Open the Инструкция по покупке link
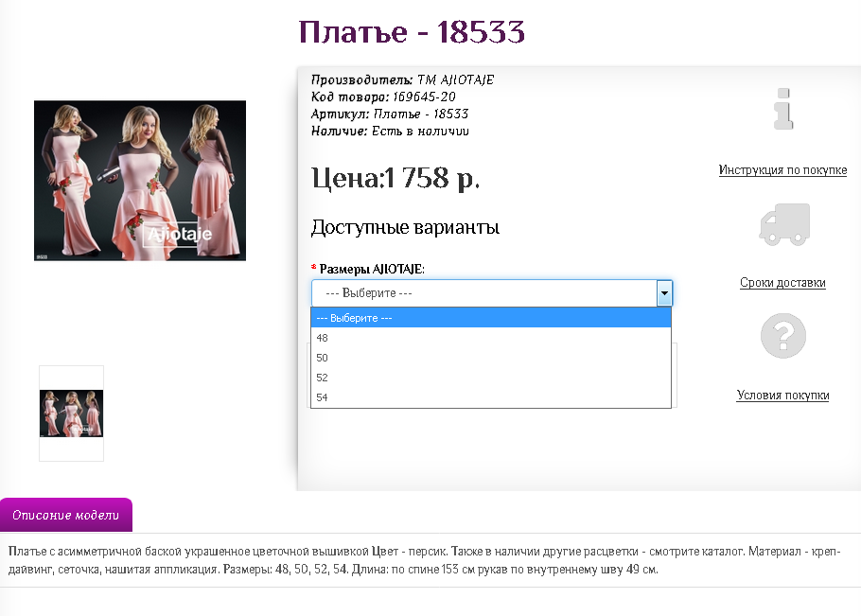 782,170
